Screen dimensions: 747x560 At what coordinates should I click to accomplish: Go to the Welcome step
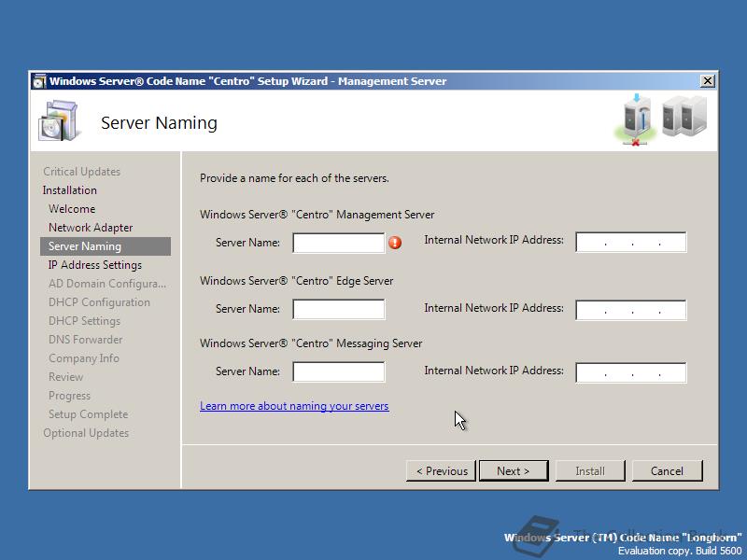[72, 208]
